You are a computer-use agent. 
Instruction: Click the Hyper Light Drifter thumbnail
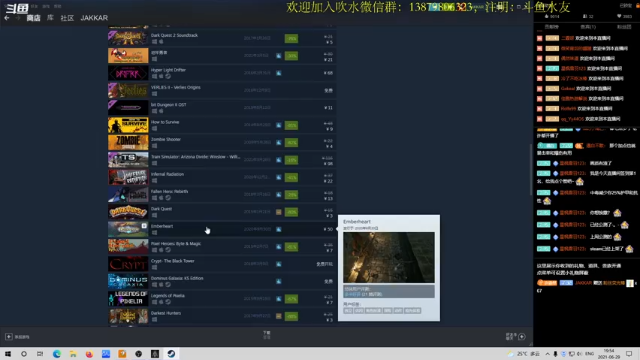(128, 73)
